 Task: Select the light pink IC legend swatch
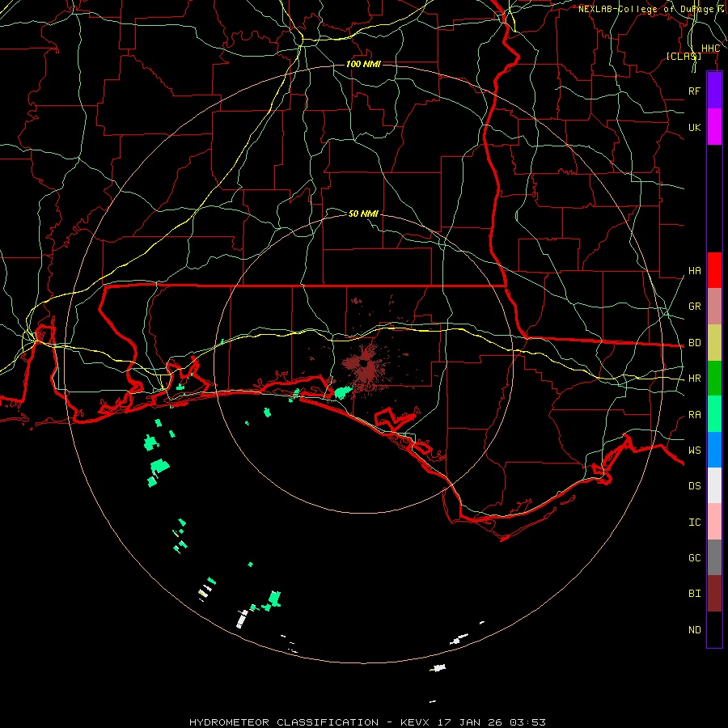(714, 522)
